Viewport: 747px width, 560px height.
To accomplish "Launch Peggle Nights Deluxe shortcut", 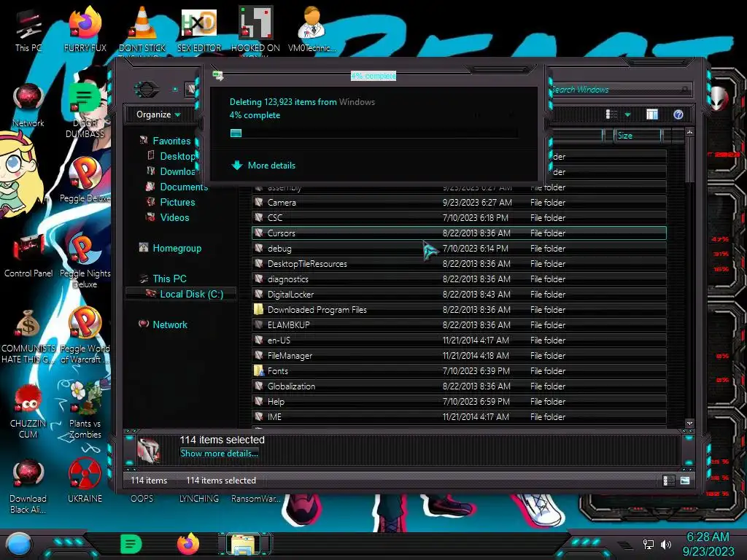I will click(x=85, y=260).
